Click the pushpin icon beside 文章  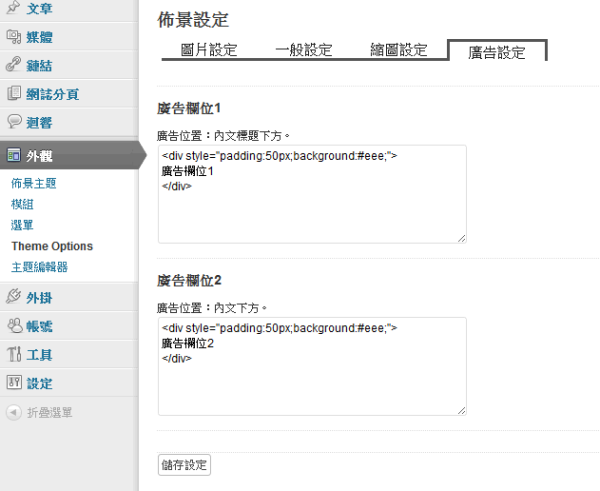point(13,8)
